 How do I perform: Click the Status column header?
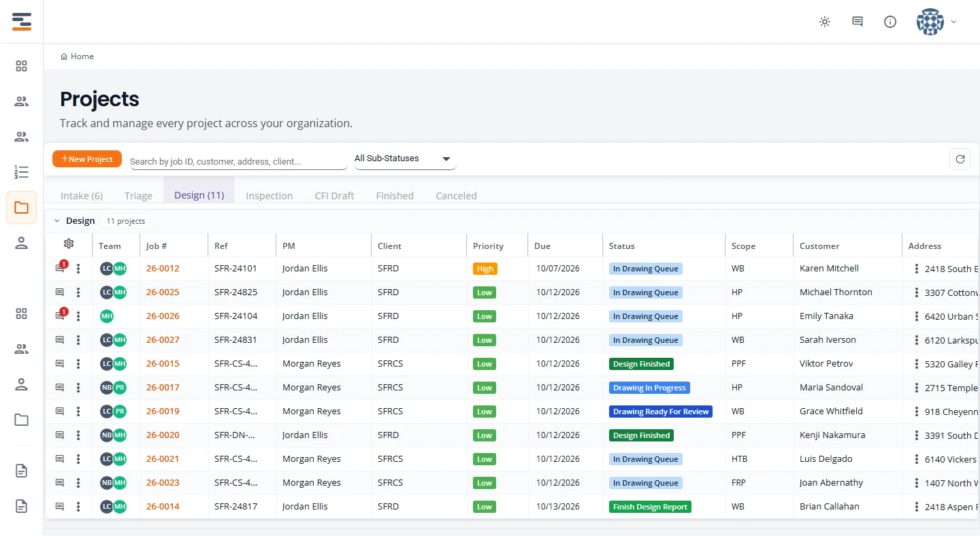pos(622,246)
